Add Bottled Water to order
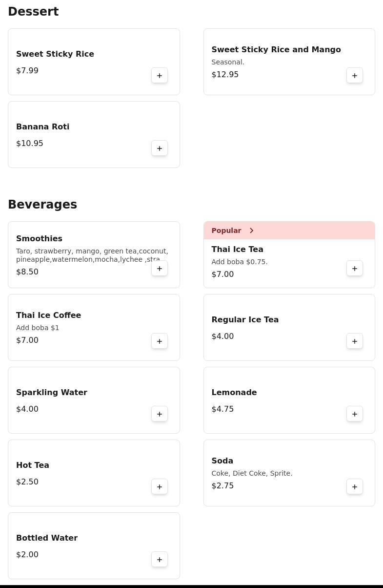The height and width of the screenshot is (588, 383). point(160,559)
